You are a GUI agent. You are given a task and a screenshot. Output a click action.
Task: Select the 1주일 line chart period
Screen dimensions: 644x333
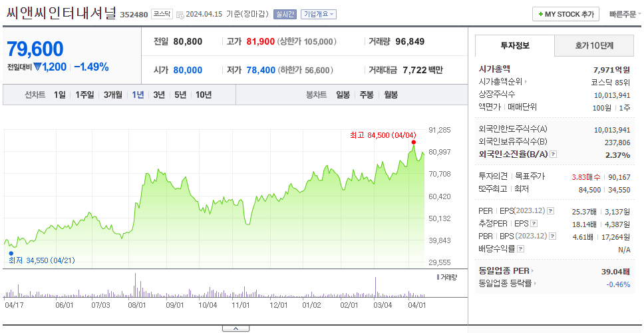coord(84,95)
